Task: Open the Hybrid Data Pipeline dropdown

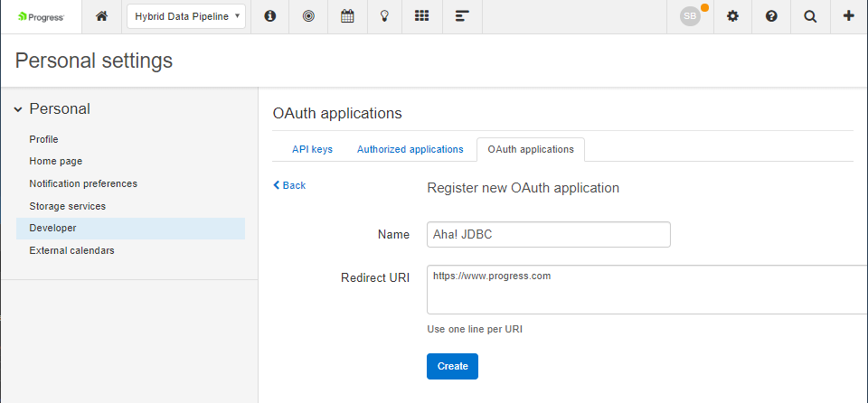Action: (x=186, y=16)
